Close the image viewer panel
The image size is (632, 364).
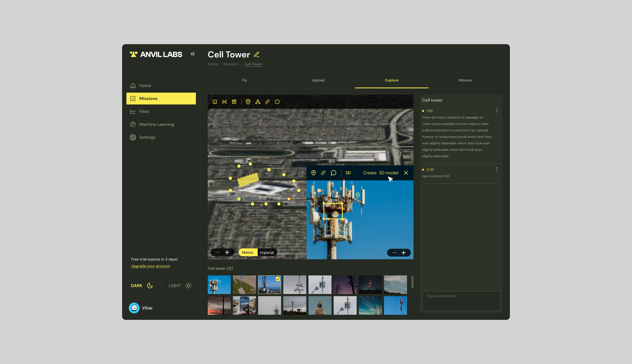pyautogui.click(x=406, y=173)
